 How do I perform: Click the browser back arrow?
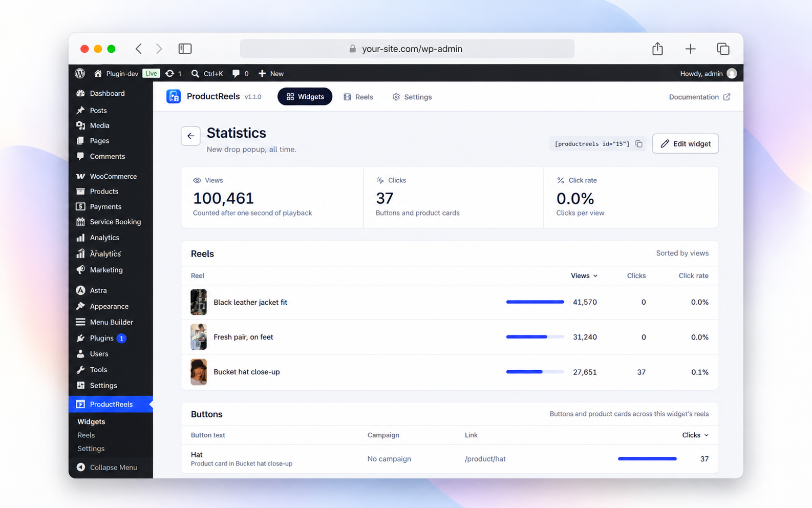(138, 49)
